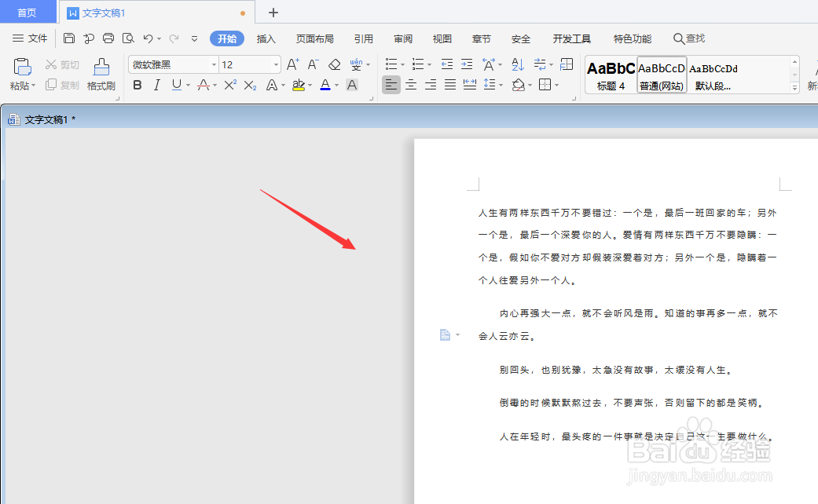Expand the font color dropdown arrow

click(336, 85)
